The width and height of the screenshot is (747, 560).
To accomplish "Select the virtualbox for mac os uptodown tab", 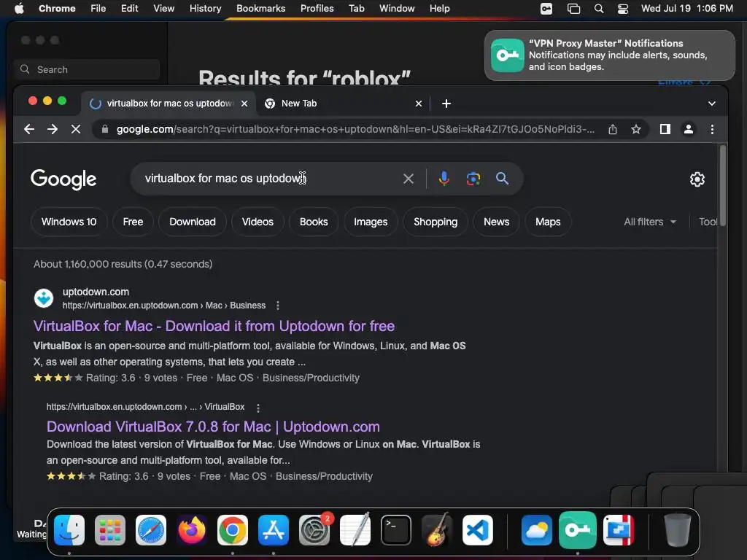I will point(169,104).
